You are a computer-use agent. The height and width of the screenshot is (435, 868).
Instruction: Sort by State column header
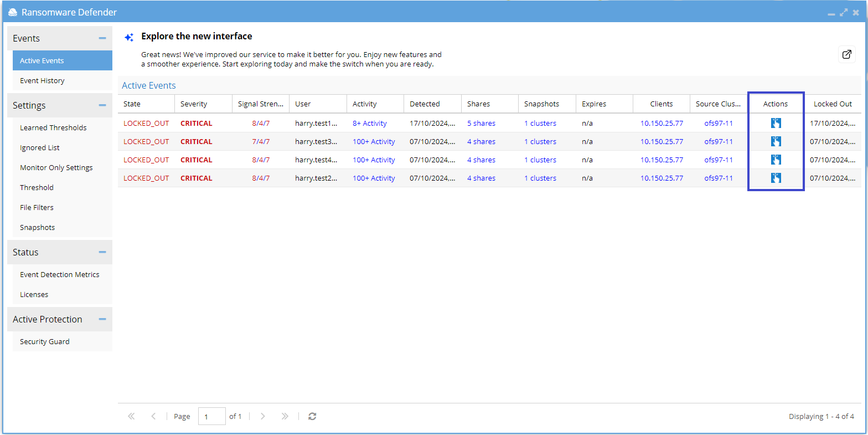[x=146, y=104]
